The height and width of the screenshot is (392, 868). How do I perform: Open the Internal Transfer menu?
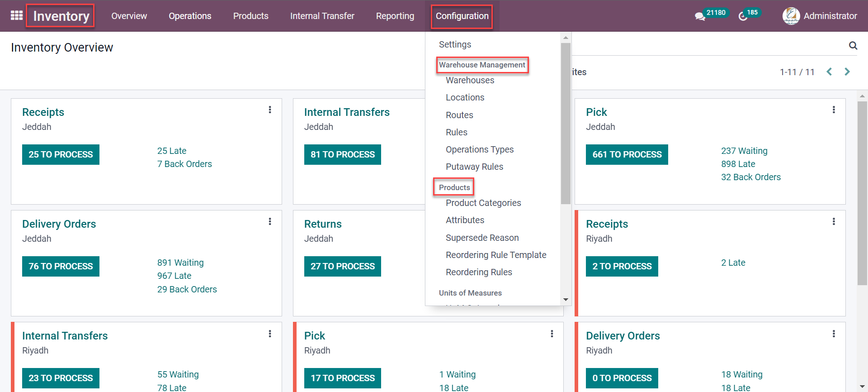pos(322,16)
